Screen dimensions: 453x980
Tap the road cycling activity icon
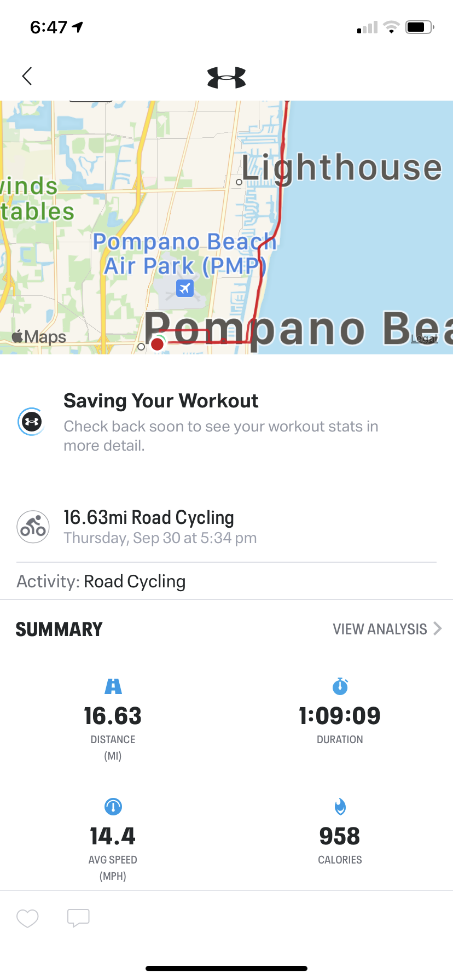pyautogui.click(x=33, y=527)
